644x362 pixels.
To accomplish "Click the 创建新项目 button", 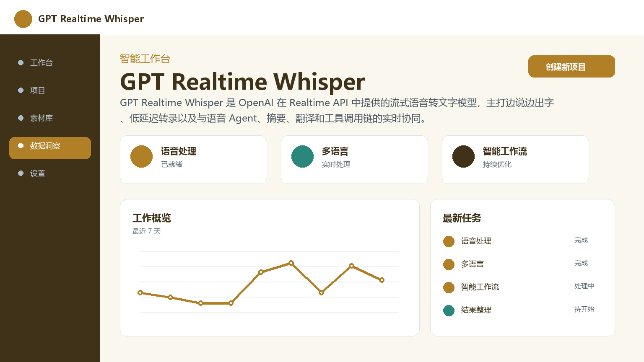I will [x=571, y=66].
